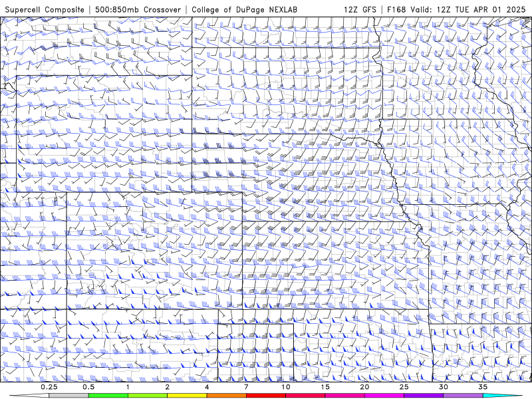Click the legend value 15
This screenshot has width=532, height=399.
325,387
